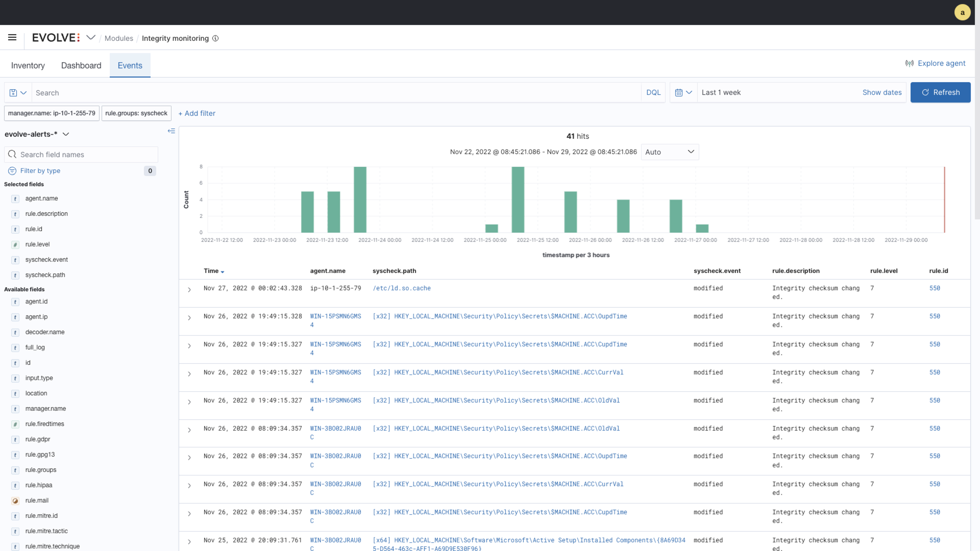
Task: Toggle the manager.name filter pill
Action: [52, 113]
